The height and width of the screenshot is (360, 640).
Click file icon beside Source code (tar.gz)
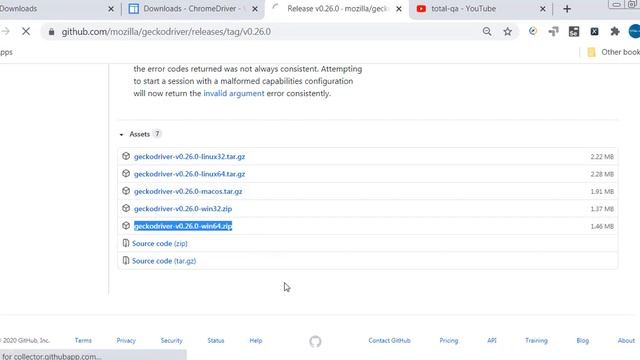click(126, 260)
